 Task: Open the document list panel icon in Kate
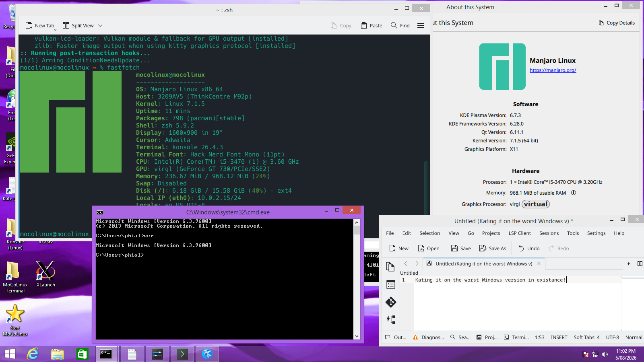[x=390, y=285]
